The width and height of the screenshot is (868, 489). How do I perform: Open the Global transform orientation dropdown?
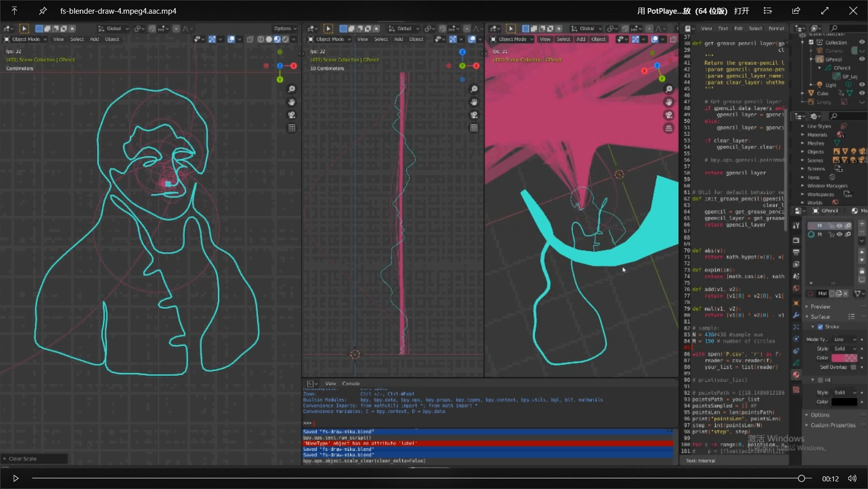tap(114, 29)
